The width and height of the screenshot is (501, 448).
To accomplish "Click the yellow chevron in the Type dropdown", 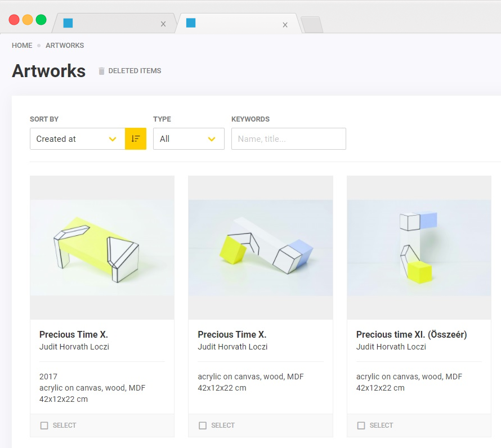I will (212, 139).
